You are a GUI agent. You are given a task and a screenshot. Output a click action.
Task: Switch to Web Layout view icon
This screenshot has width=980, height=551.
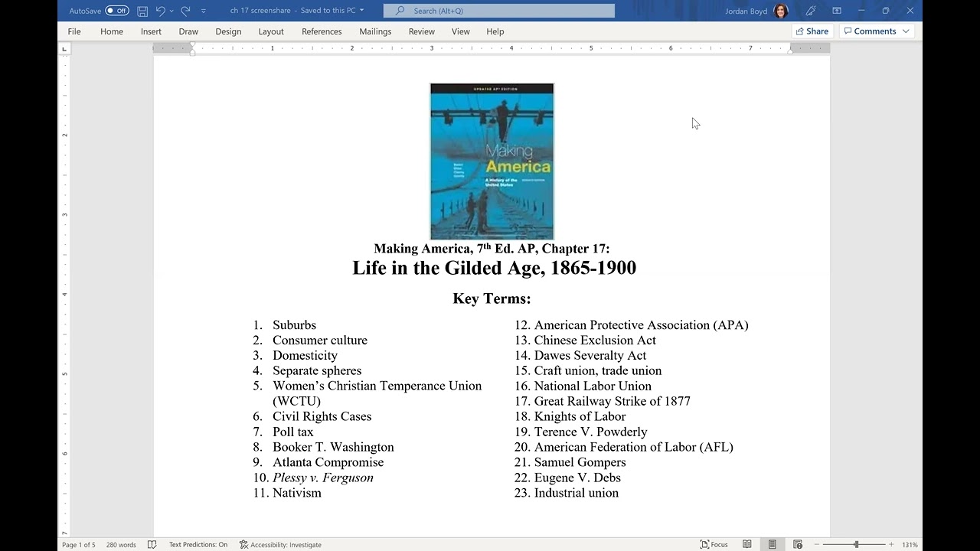(x=797, y=545)
